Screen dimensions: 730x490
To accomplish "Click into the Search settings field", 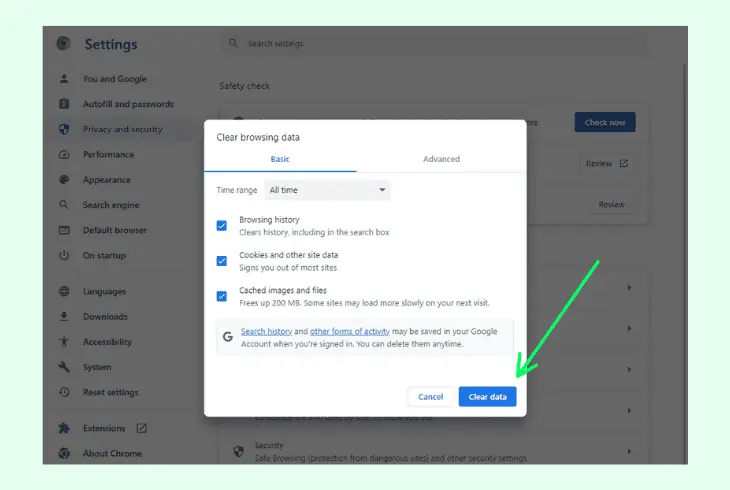I will pyautogui.click(x=433, y=43).
